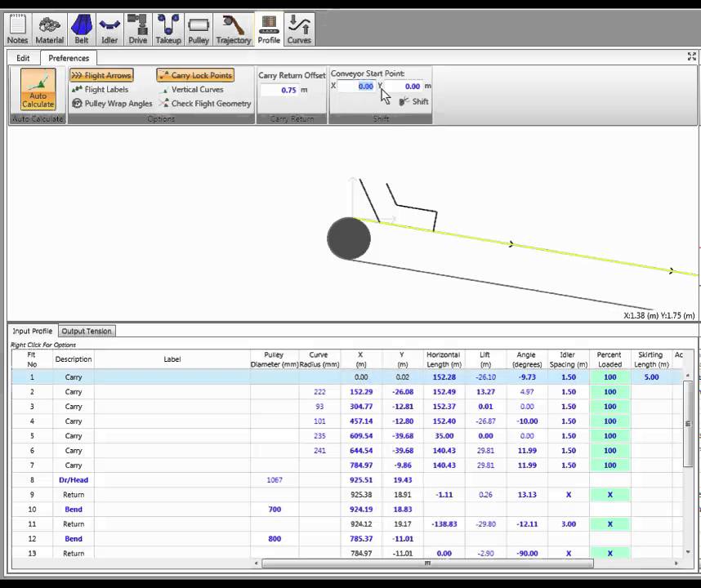This screenshot has height=588, width=701.
Task: Click Bend description in row 10
Action: click(74, 510)
